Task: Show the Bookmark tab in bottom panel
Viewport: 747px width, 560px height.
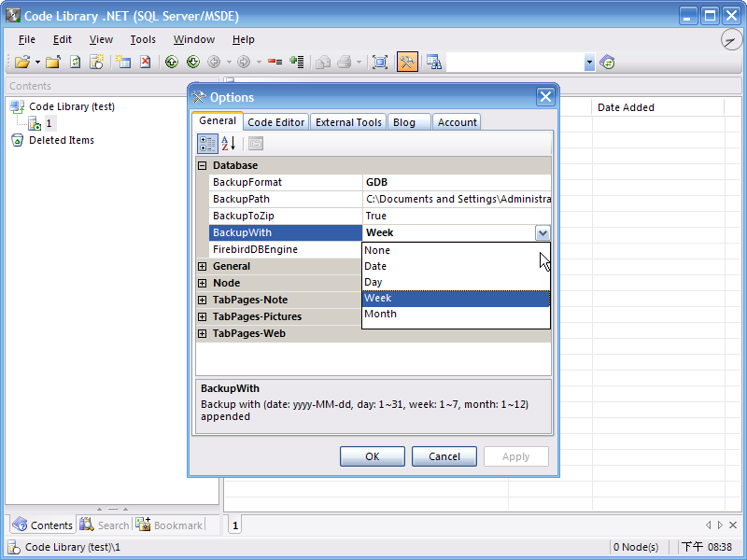Action: (170, 525)
